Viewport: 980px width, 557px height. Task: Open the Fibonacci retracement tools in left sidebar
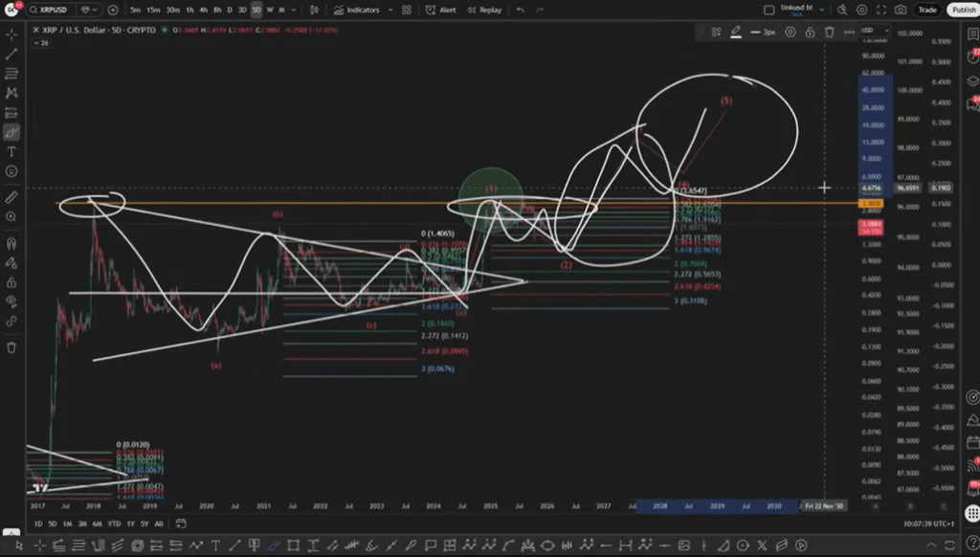(11, 74)
